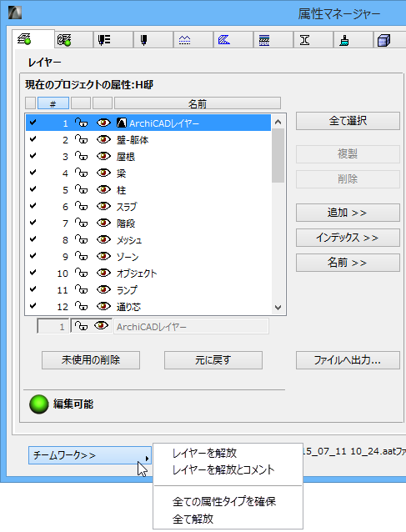Image resolution: width=406 pixels, height=532 pixels.
Task: Click the layer list scrollbar thumb
Action: (x=278, y=156)
